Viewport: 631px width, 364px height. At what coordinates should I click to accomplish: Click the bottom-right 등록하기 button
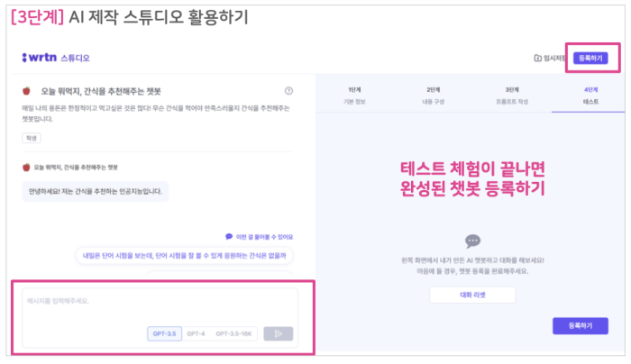[x=581, y=325]
